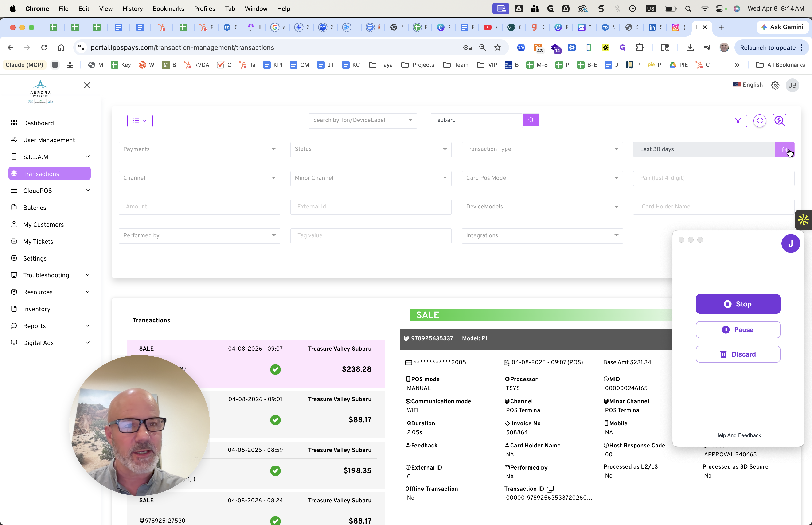Open TPN link 978925635337

432,338
